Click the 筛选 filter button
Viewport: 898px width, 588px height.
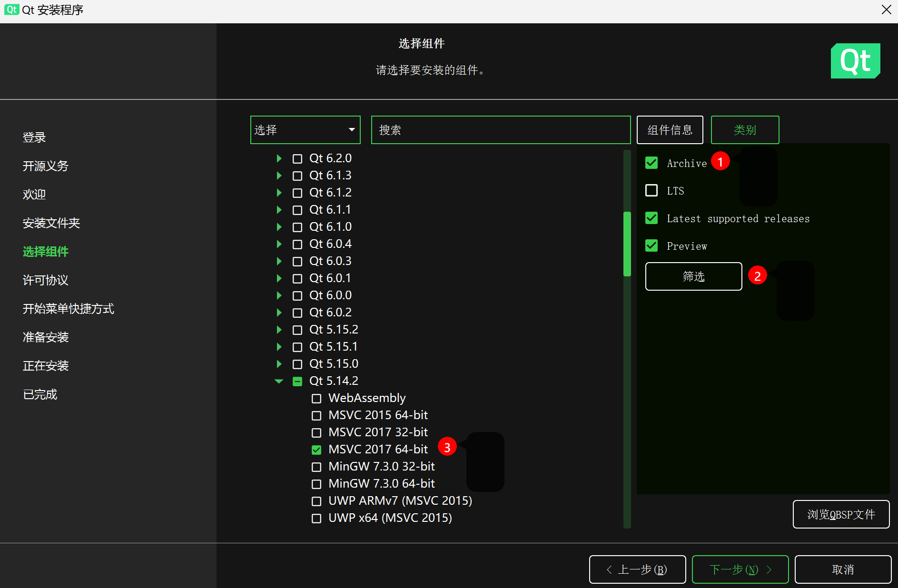[x=693, y=276]
